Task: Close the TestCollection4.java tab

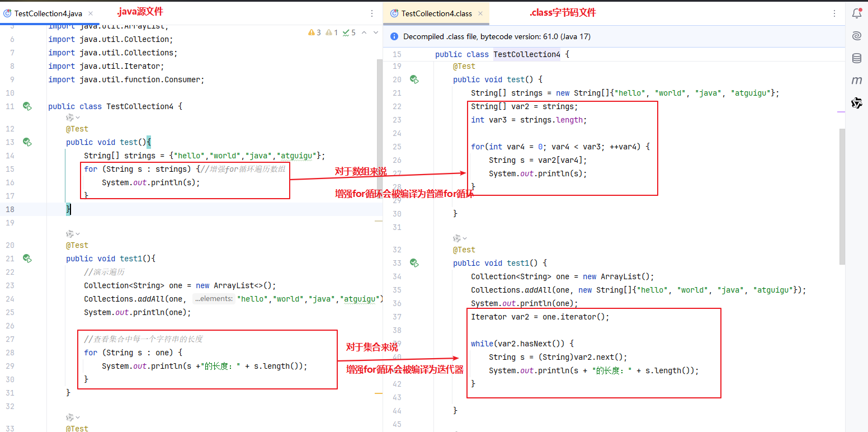Action: (x=91, y=13)
